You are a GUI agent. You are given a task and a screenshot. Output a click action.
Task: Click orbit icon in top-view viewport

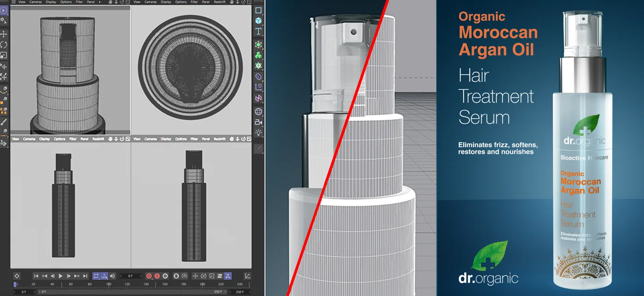coord(243,2)
